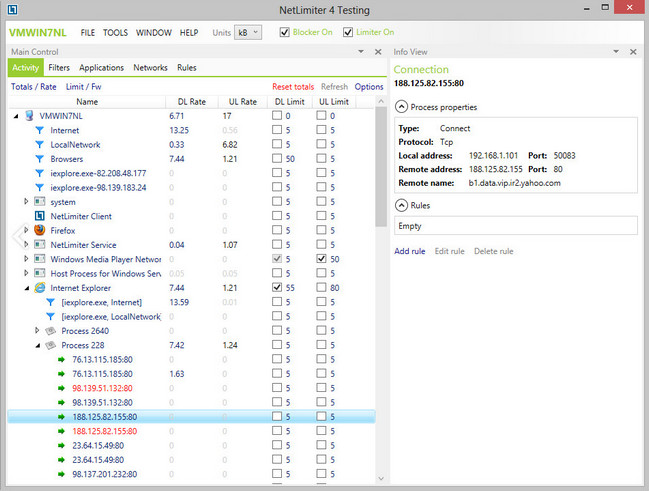This screenshot has width=649, height=491.
Task: Click the activity list scrollbar thumb
Action: point(381,166)
